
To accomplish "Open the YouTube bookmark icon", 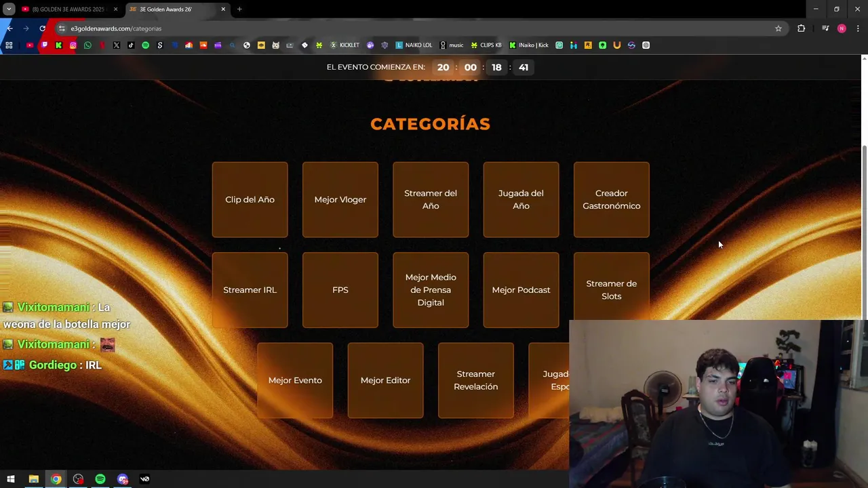I will coord(30,45).
